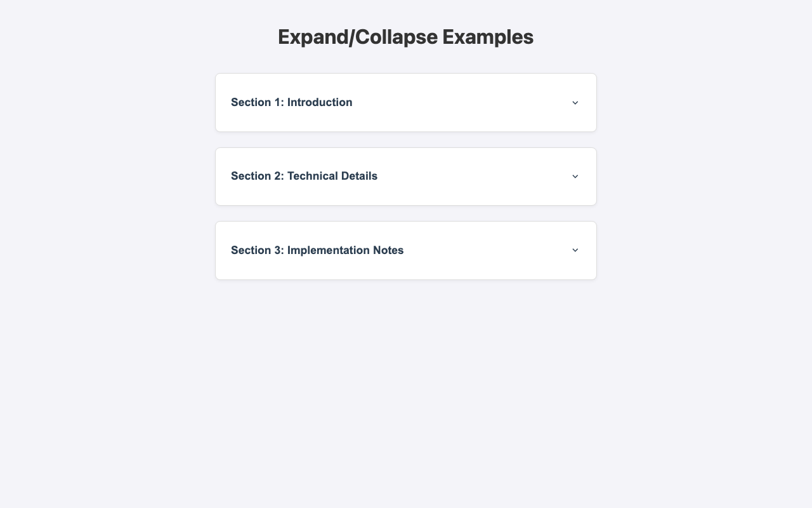
Task: Select the chevron beside Technical Details text
Action: [x=575, y=176]
